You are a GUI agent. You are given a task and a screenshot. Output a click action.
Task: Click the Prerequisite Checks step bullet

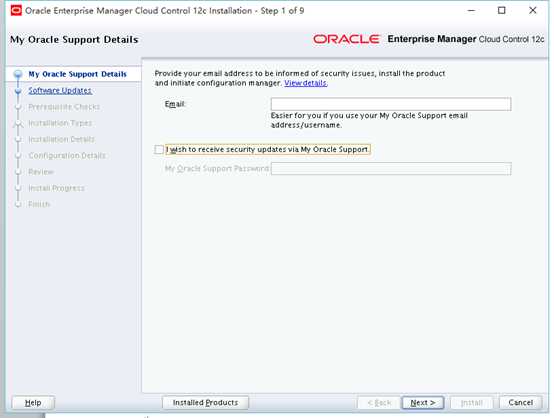18,107
